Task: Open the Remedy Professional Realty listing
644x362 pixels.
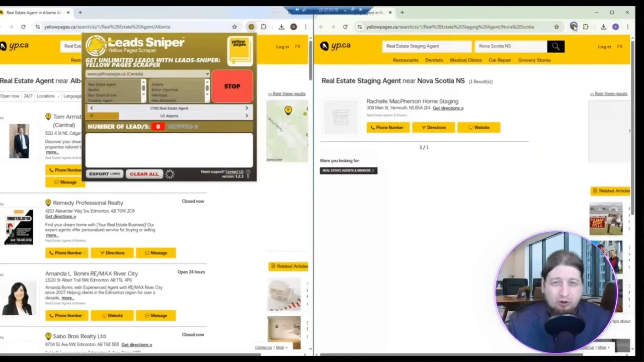Action: tap(88, 203)
